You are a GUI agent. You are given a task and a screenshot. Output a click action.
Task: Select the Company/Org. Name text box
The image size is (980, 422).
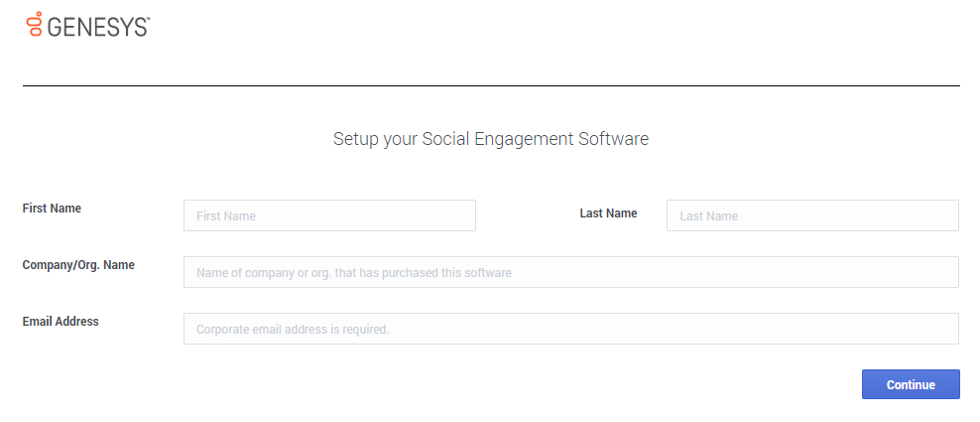(x=570, y=272)
